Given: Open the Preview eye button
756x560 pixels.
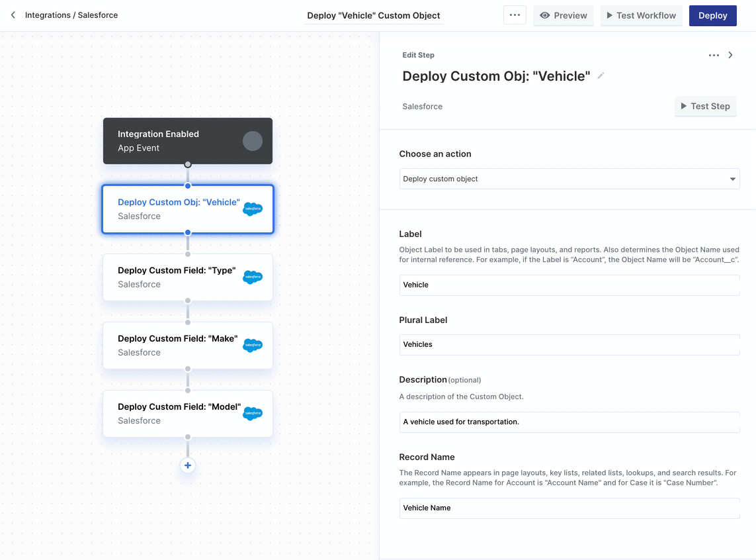Looking at the screenshot, I should (563, 15).
